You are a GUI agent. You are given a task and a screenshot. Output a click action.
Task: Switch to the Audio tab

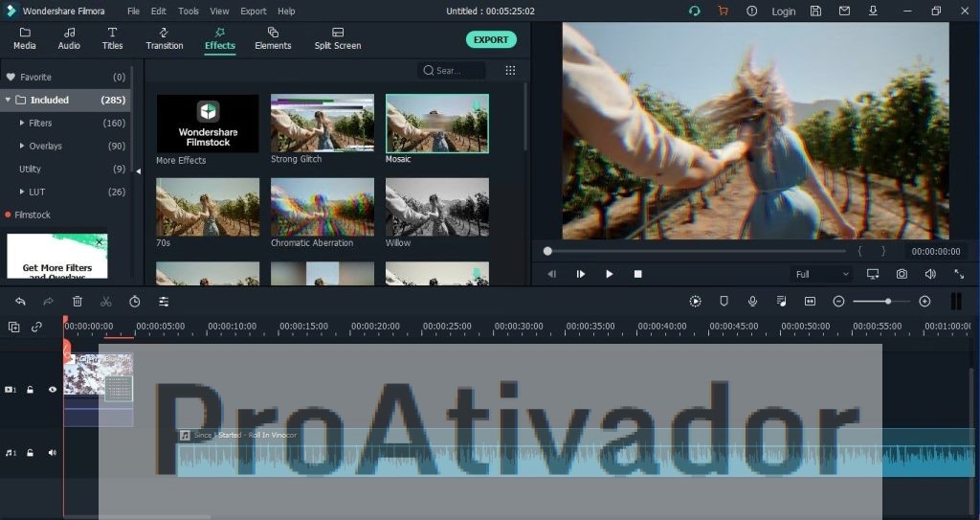(x=69, y=39)
